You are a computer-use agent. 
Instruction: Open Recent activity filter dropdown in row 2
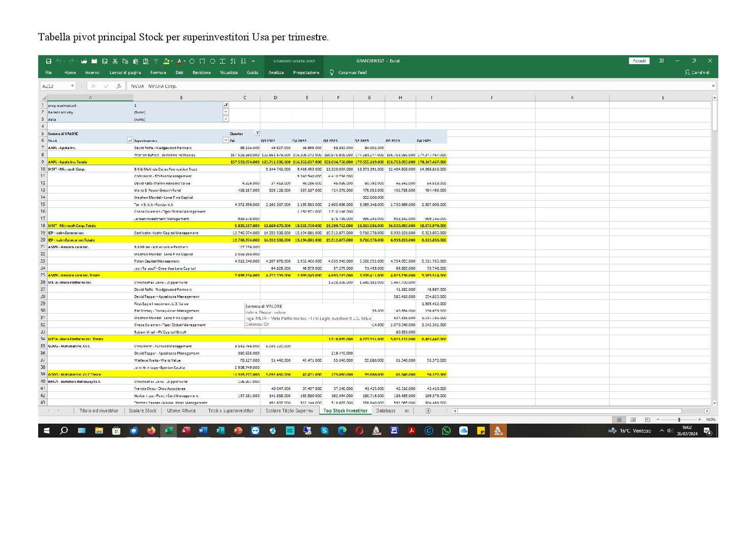click(x=226, y=112)
